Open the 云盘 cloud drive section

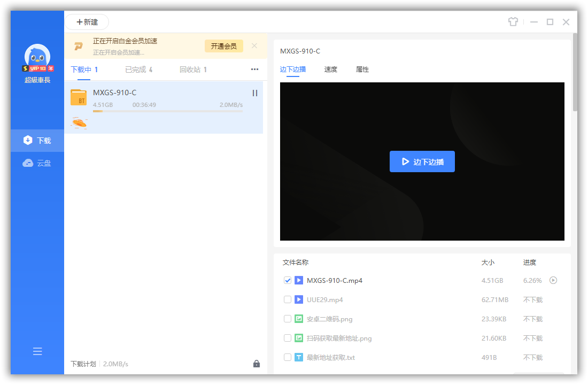37,163
